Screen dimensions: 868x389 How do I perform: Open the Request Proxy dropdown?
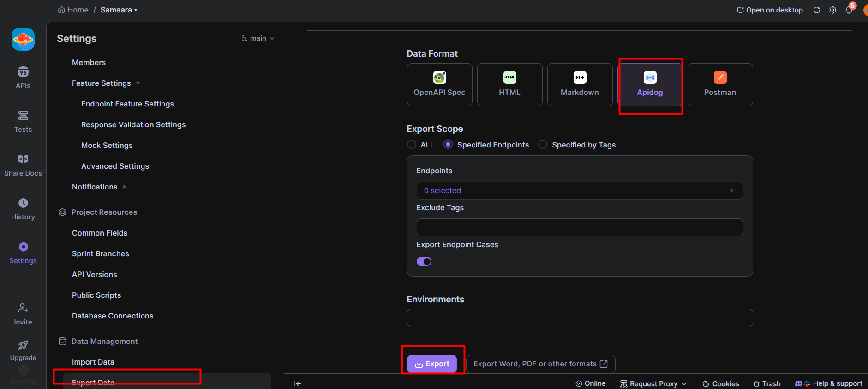click(x=653, y=383)
